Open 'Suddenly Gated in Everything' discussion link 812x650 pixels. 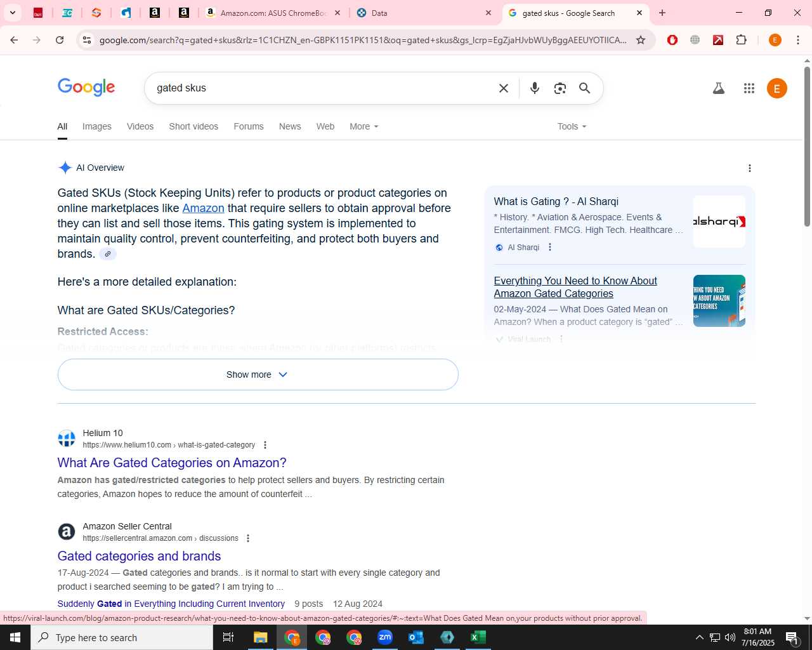pos(171,604)
